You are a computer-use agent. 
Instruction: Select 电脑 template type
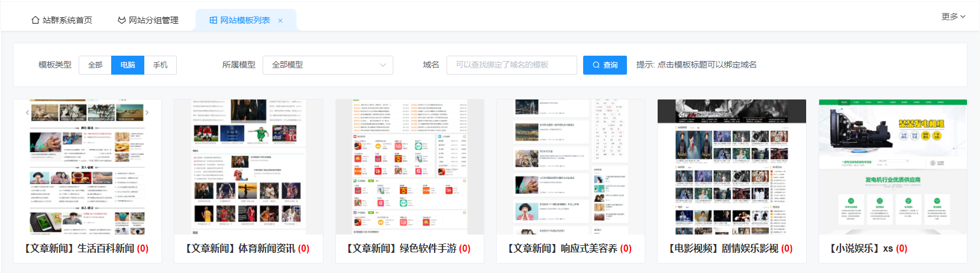[128, 65]
